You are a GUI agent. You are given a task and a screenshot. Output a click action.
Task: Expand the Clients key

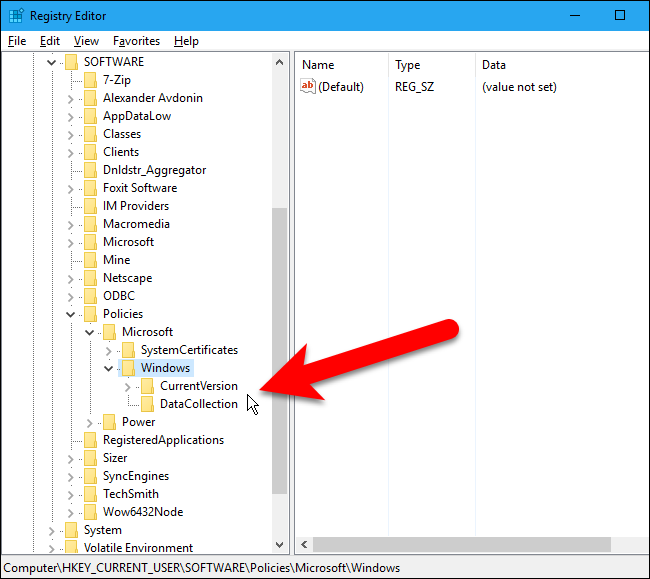(70, 153)
